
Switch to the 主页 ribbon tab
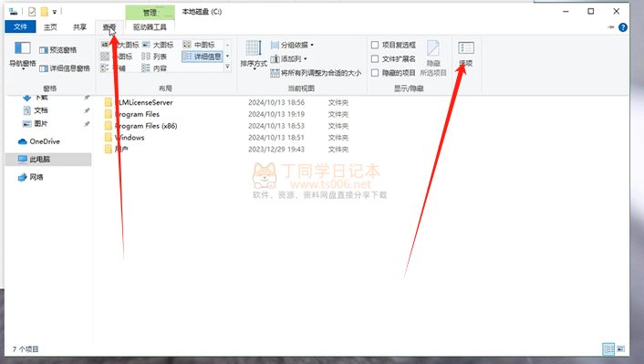(50, 27)
